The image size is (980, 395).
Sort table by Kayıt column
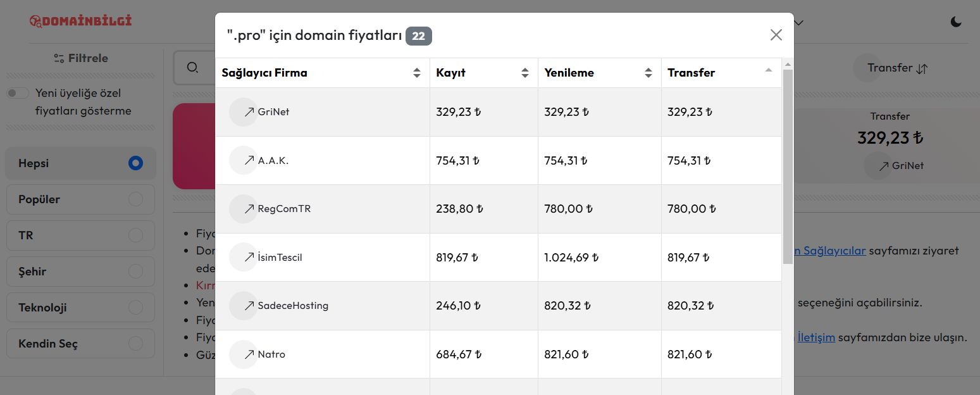coord(484,73)
